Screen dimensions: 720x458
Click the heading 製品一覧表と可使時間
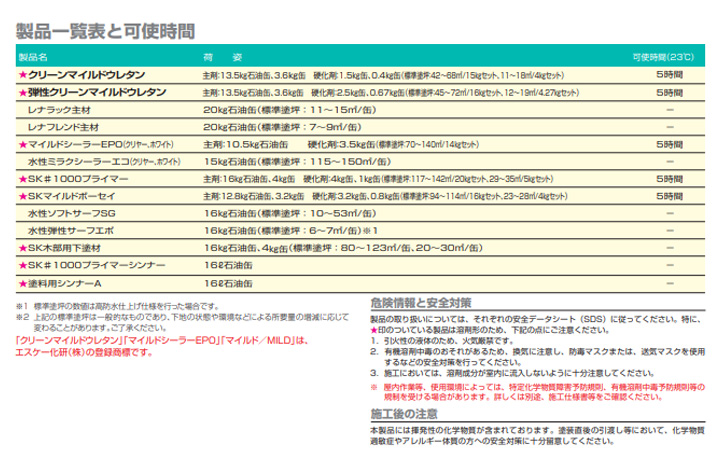pyautogui.click(x=106, y=31)
